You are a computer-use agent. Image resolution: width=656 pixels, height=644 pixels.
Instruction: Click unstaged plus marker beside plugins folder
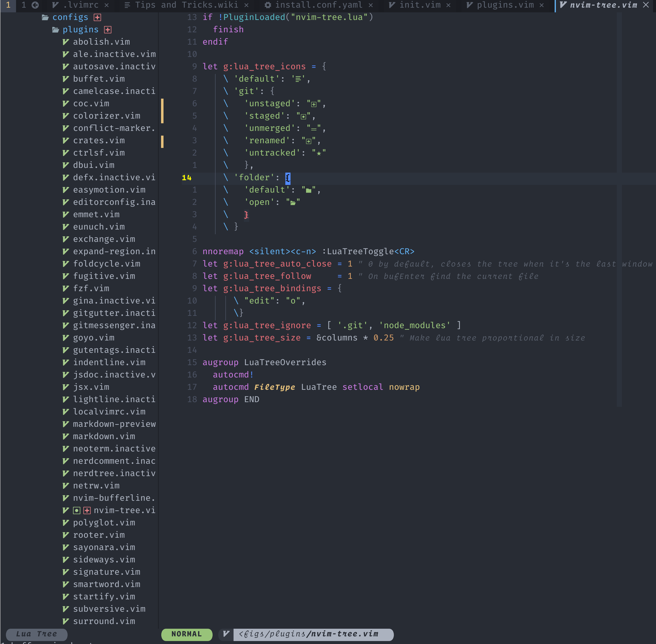(x=108, y=30)
